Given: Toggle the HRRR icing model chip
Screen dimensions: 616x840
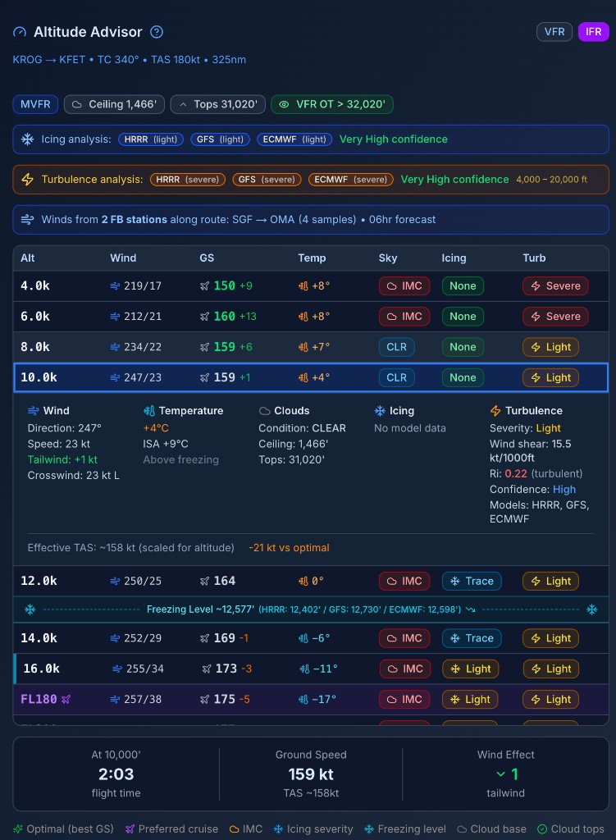Looking at the screenshot, I should (x=151, y=139).
